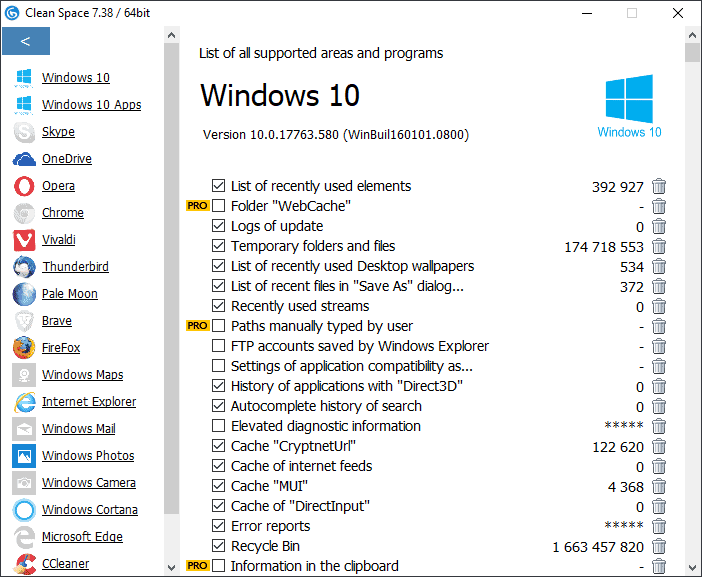Uncheck Cache of internet feeds
Viewport: 702px width, 577px height.
coord(218,466)
